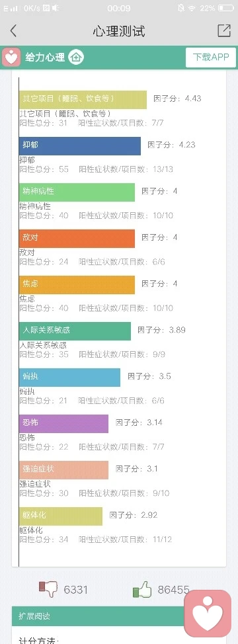Tap the back arrow icon
The height and width of the screenshot is (644, 238).
click(13, 31)
